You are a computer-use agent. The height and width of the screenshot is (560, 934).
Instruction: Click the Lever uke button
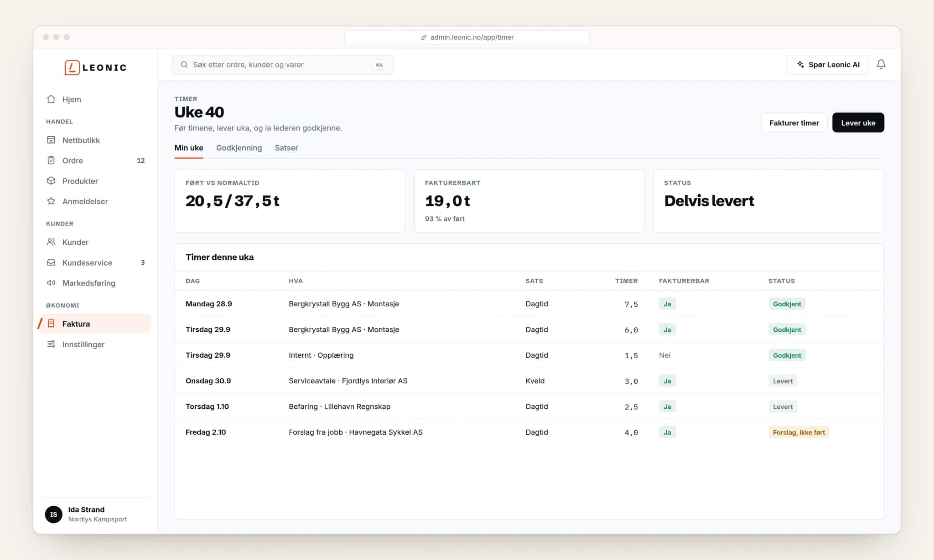coord(858,123)
